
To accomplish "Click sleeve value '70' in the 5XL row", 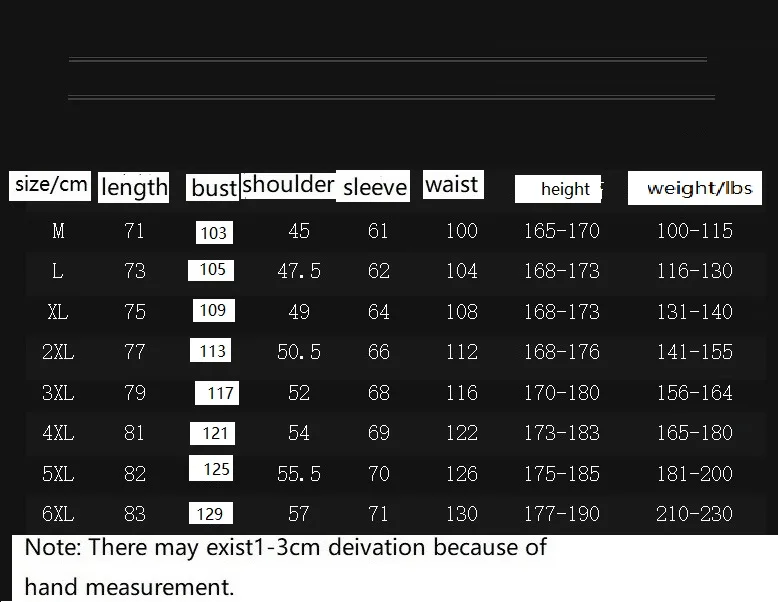I will 379,473.
